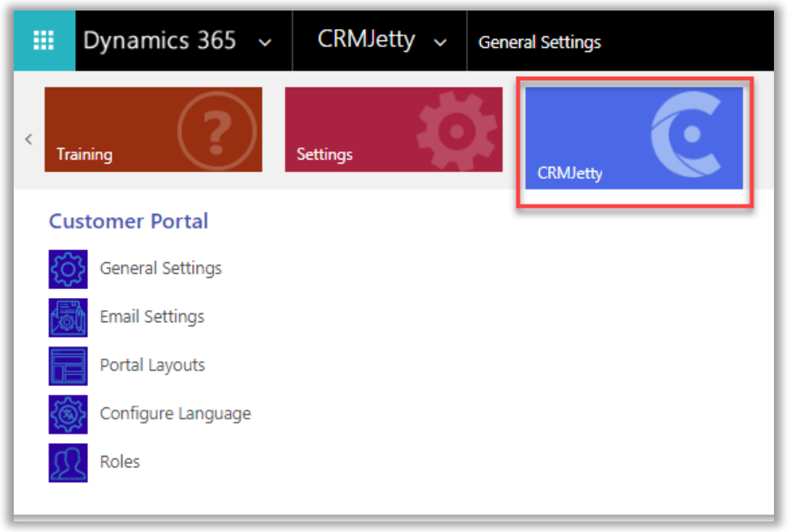Click the Configure Language gear icon
This screenshot has width=795, height=532.
click(x=68, y=415)
